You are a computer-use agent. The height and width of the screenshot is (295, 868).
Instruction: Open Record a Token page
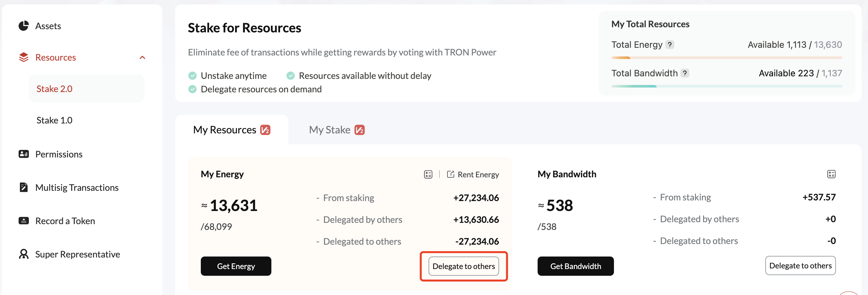pos(65,221)
